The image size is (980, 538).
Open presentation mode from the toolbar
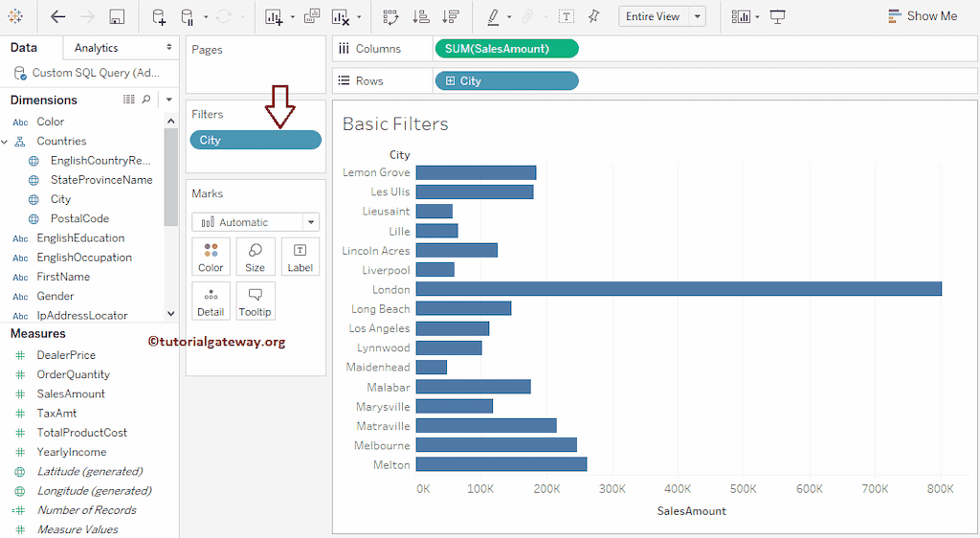778,16
